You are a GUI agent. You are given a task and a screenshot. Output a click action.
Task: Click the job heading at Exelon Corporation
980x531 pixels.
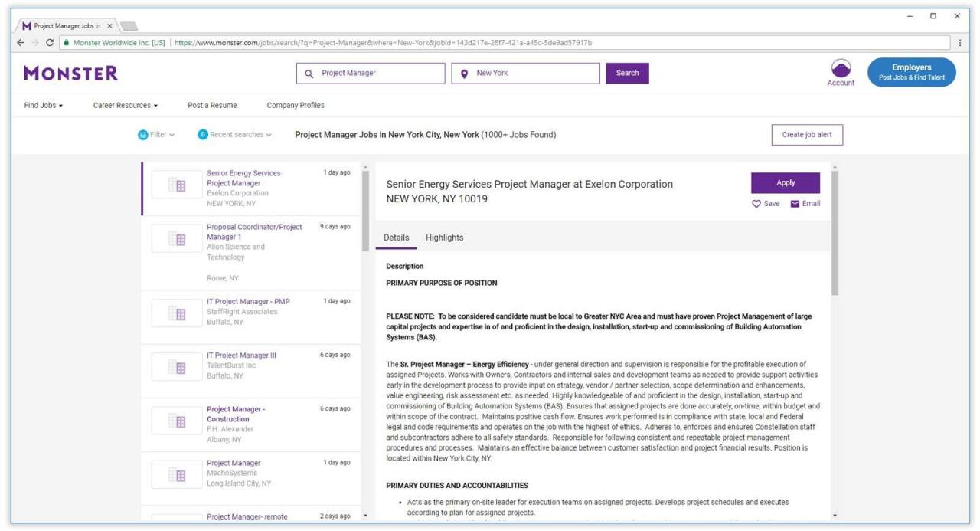point(530,184)
